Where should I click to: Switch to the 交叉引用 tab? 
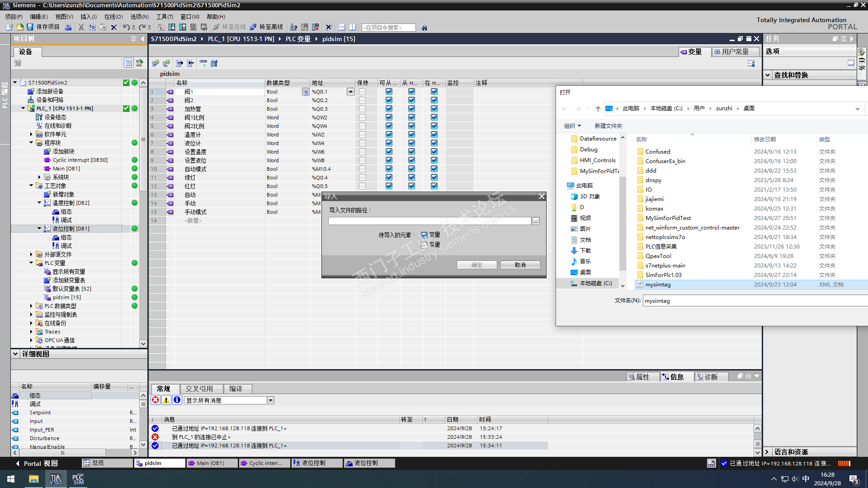[x=199, y=389]
